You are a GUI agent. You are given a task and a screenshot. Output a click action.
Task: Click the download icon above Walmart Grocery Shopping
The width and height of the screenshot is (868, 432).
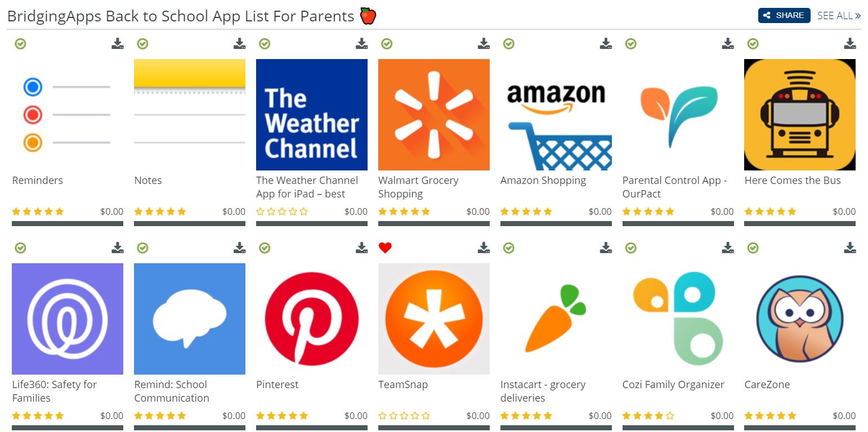484,44
